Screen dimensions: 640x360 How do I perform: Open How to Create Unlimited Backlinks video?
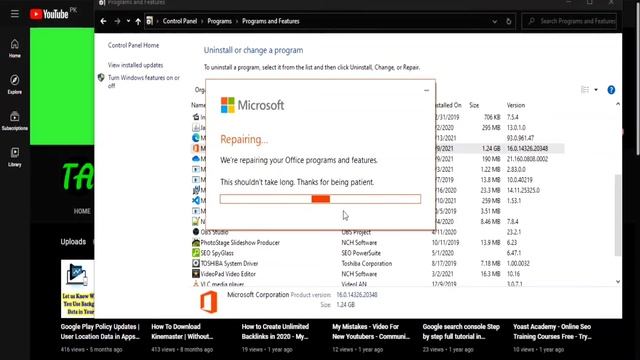tap(276, 331)
